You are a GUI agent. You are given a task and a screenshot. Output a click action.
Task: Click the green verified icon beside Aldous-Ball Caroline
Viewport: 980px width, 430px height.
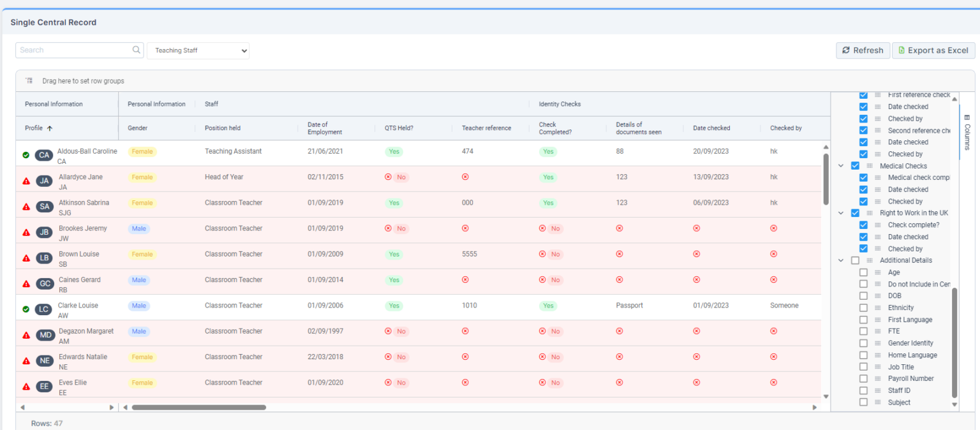tap(26, 155)
